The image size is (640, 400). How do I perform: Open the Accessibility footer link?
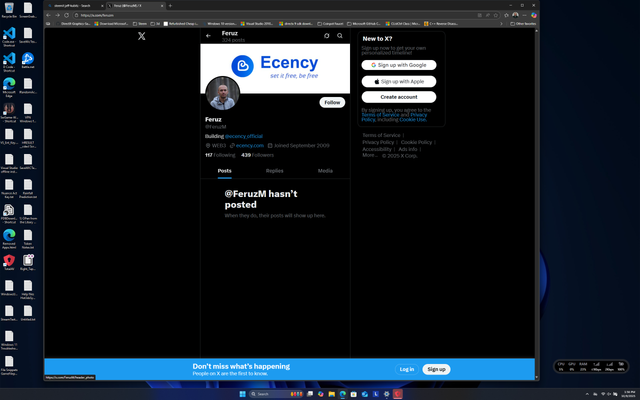[377, 149]
